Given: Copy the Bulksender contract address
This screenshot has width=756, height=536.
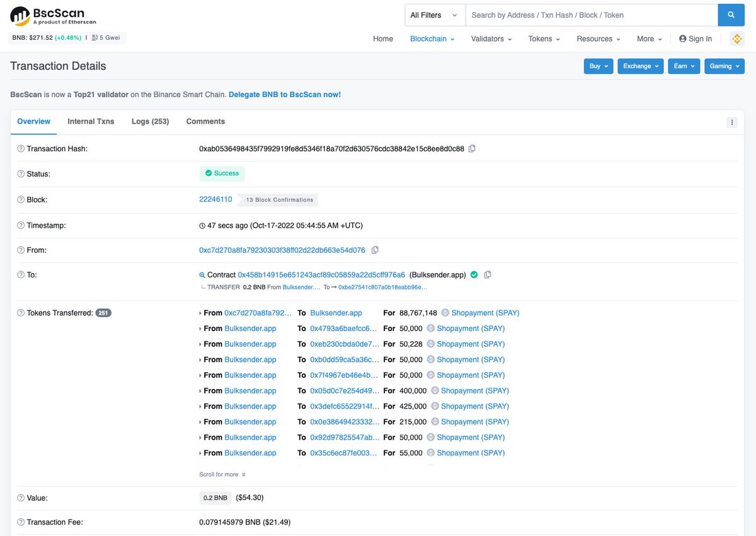Looking at the screenshot, I should (488, 275).
